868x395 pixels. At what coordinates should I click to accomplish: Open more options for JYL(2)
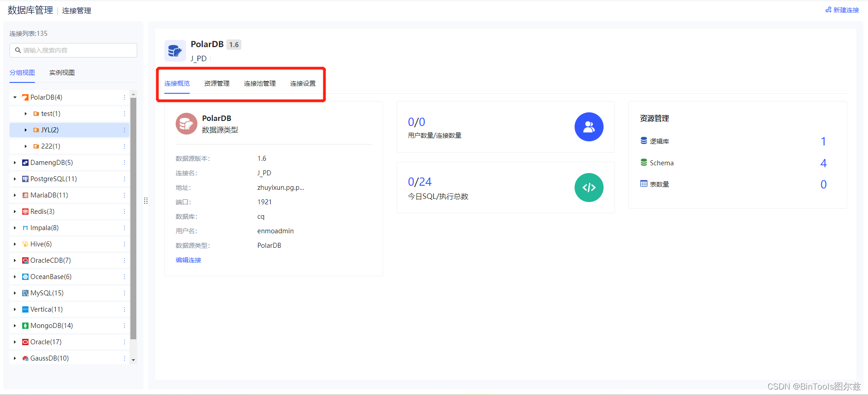124,130
